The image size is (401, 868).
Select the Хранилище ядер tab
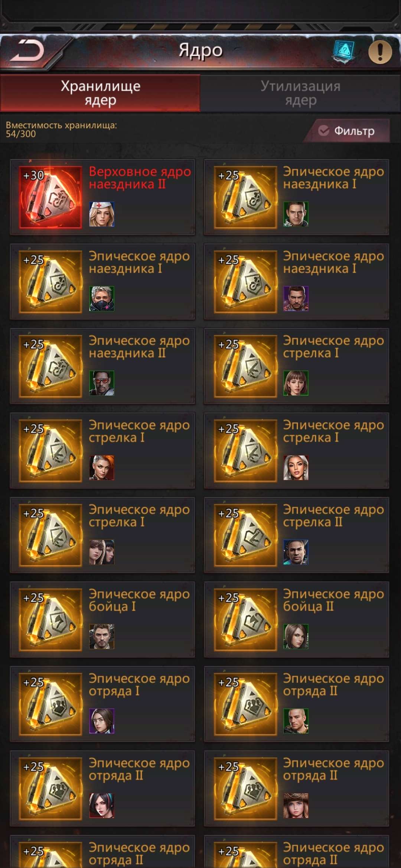pyautogui.click(x=100, y=93)
